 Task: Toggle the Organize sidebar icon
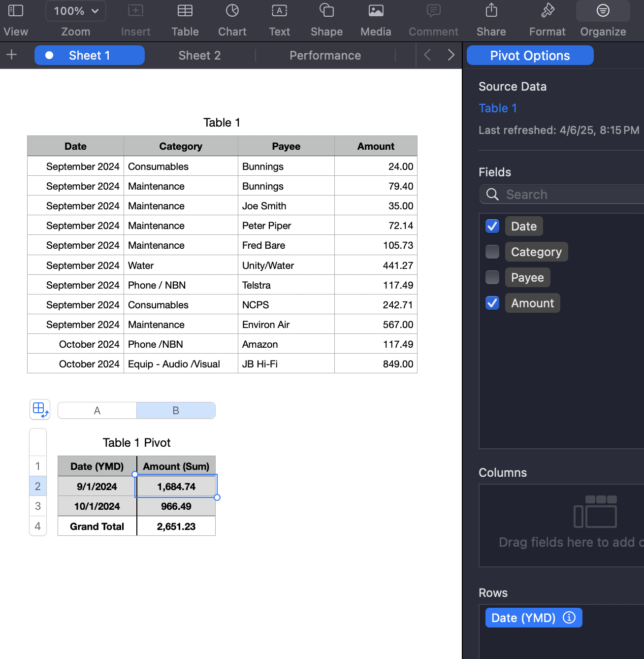(603, 10)
